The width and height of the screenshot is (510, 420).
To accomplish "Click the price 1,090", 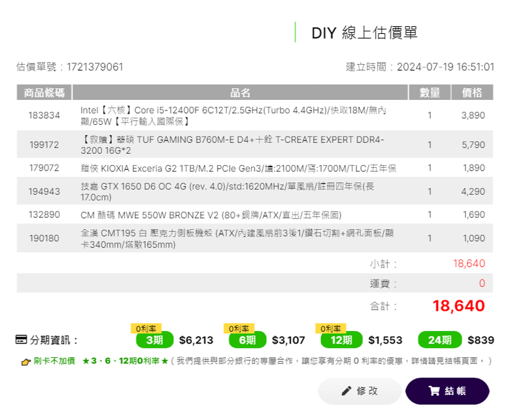I will [474, 238].
